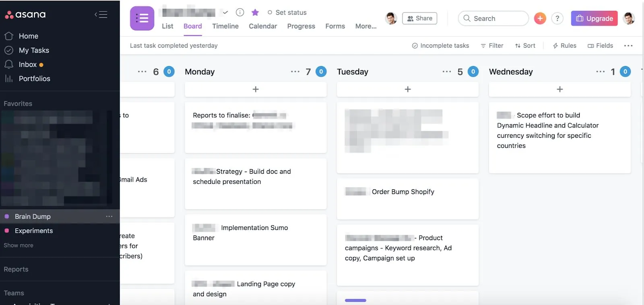This screenshot has width=644, height=305.
Task: Open the Forms tab
Action: coord(335,26)
